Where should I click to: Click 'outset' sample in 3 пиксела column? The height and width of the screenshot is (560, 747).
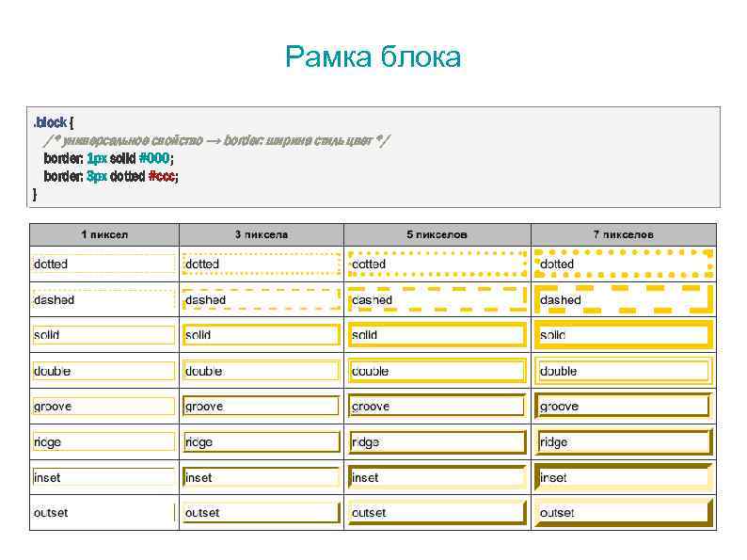click(x=261, y=513)
